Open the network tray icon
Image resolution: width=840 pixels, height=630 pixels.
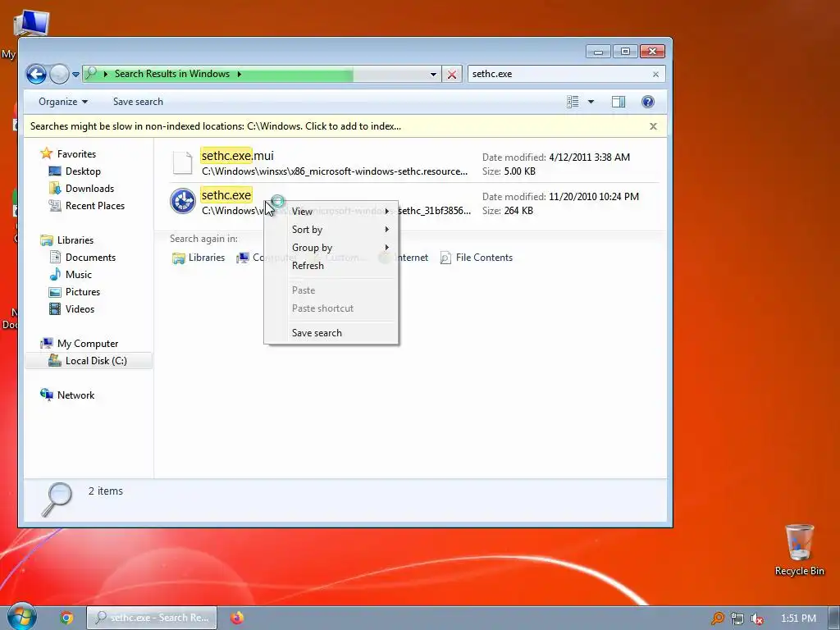point(737,619)
